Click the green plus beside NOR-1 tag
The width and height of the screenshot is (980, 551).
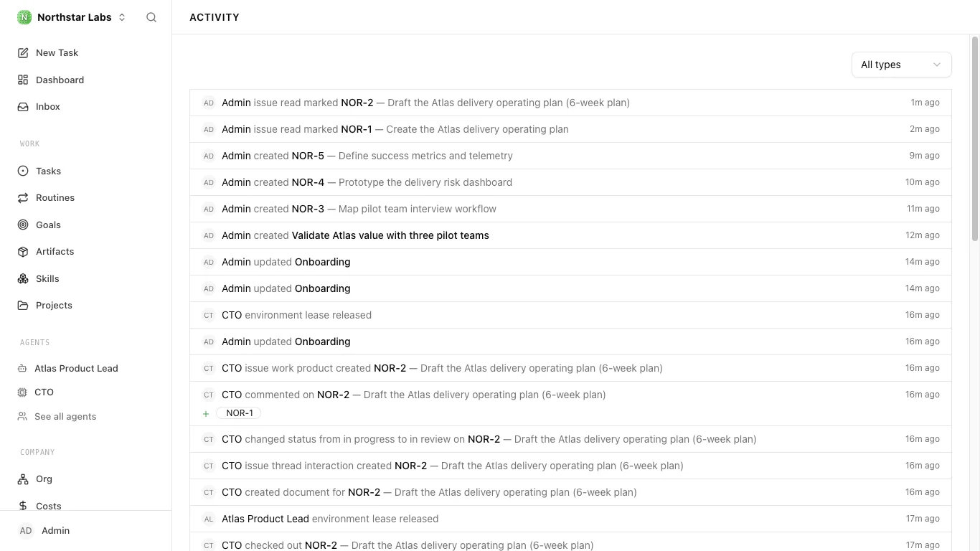(x=206, y=413)
